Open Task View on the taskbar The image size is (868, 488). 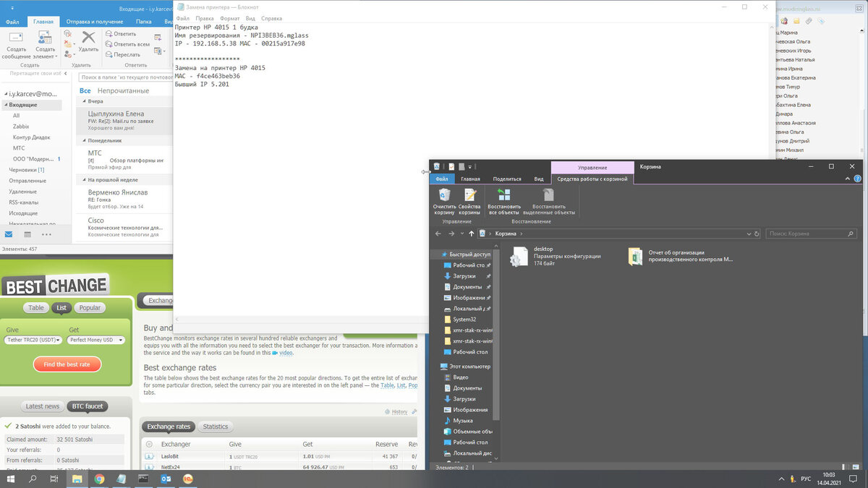tap(54, 479)
